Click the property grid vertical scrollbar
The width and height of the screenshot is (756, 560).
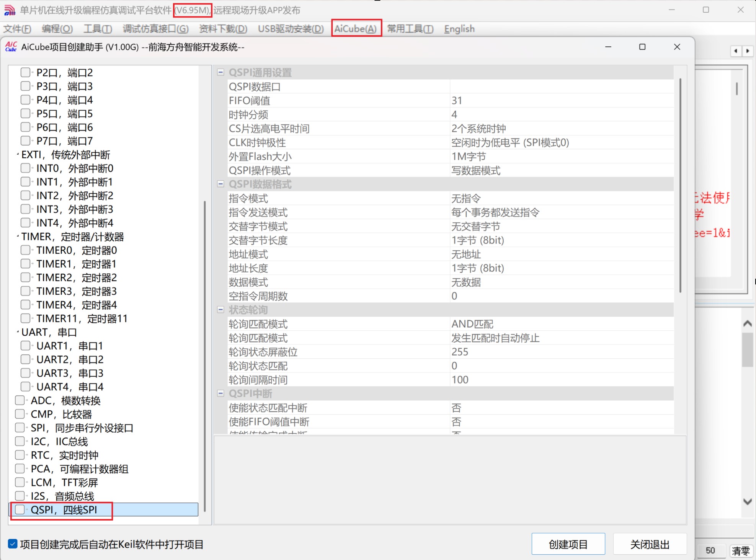point(680,186)
